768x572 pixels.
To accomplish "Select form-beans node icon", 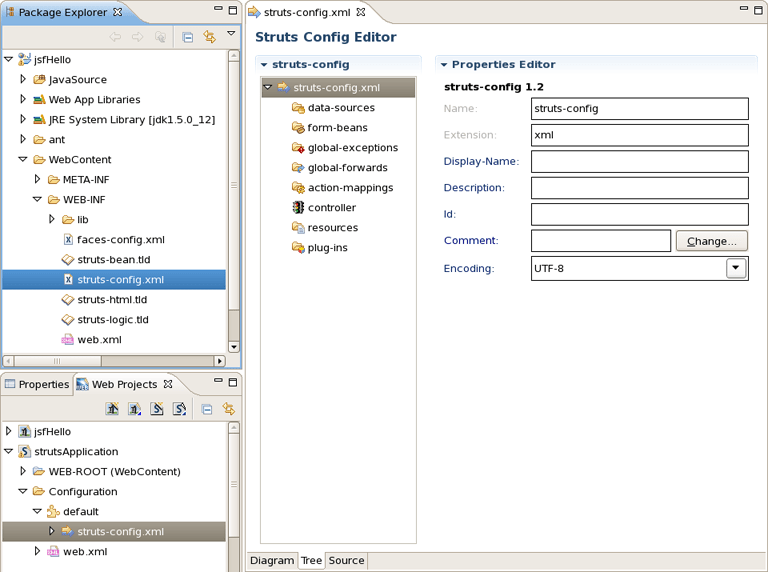I will click(x=298, y=128).
